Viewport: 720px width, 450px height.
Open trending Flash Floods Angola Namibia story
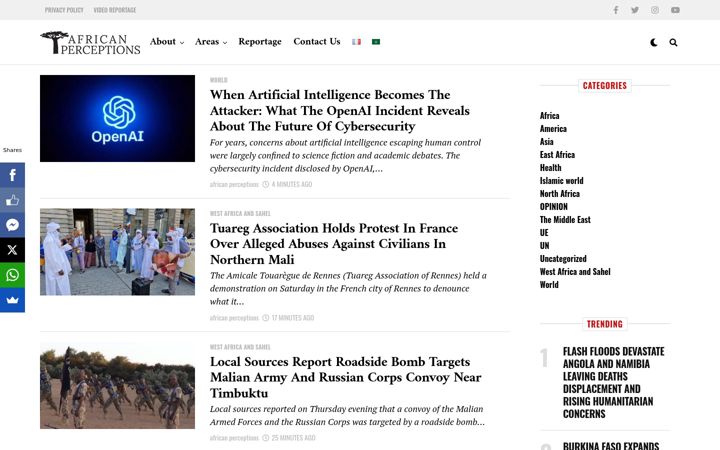(613, 382)
